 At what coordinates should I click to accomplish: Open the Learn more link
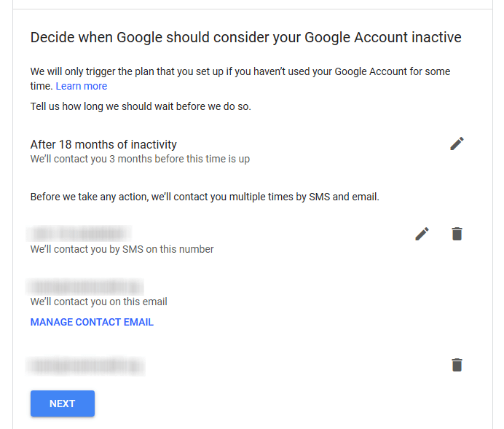coord(82,86)
